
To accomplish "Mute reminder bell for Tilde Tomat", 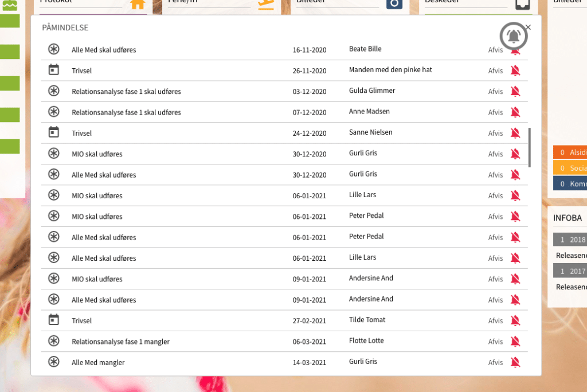I will 515,320.
